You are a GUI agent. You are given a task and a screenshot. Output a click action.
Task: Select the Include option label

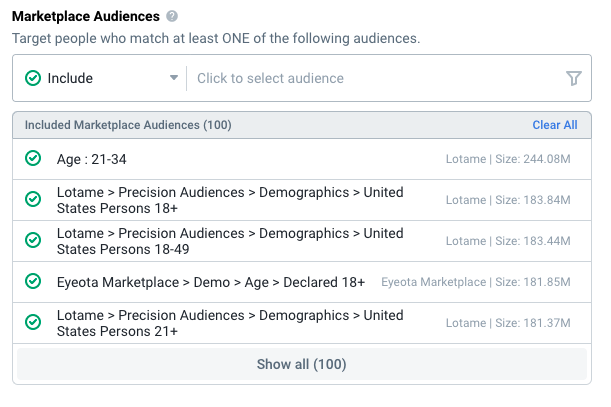pos(70,78)
